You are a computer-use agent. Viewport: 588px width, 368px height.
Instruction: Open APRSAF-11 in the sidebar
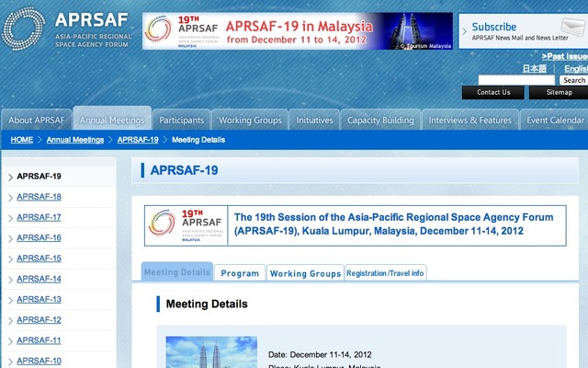tap(39, 340)
